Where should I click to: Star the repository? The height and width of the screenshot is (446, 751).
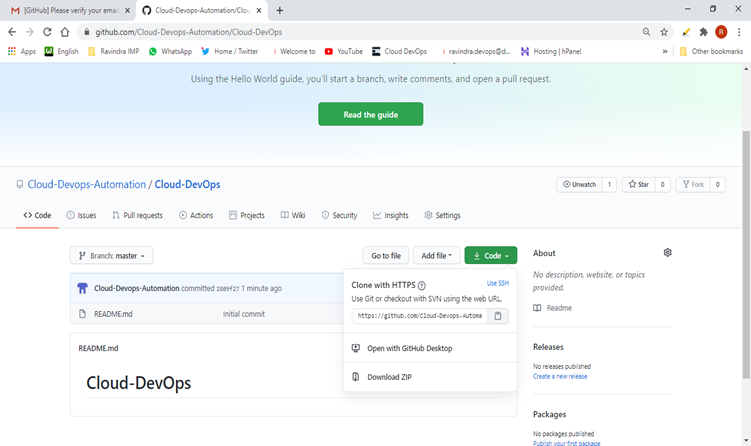click(638, 184)
